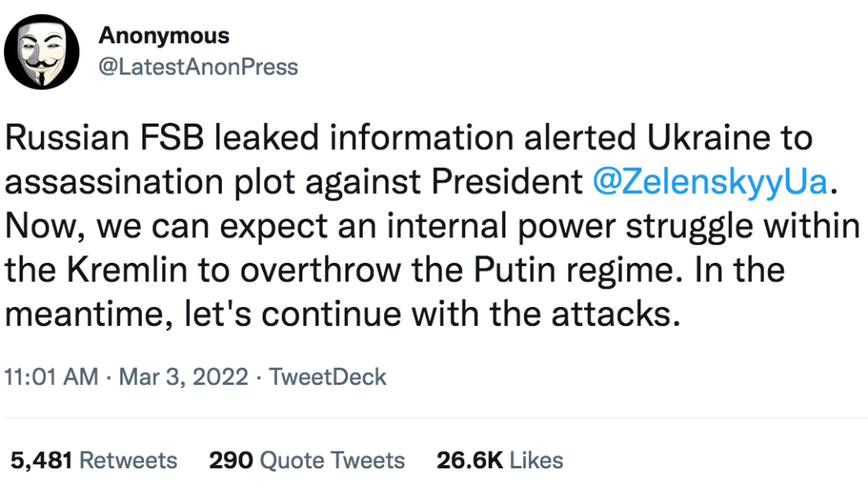View the 290 Quote Tweets list
This screenshot has width=868, height=488.
[307, 460]
